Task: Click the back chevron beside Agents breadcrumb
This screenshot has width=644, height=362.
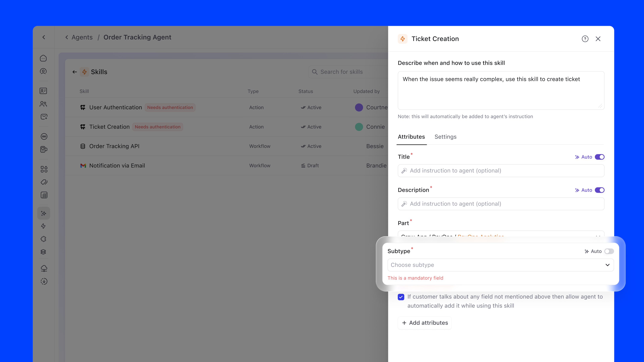Action: point(67,37)
